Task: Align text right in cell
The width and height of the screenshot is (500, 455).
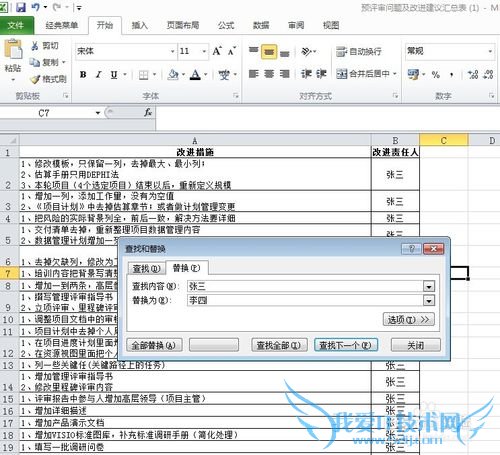Action: click(284, 74)
